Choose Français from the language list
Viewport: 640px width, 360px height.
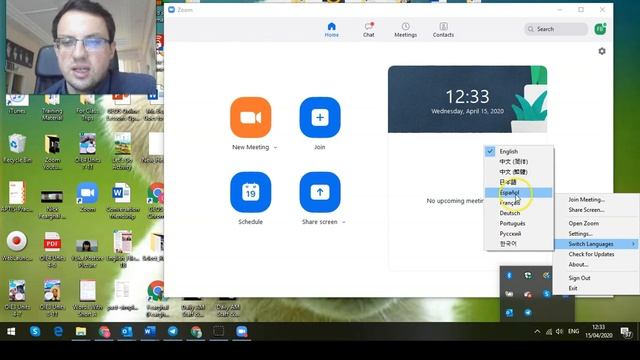point(519,203)
